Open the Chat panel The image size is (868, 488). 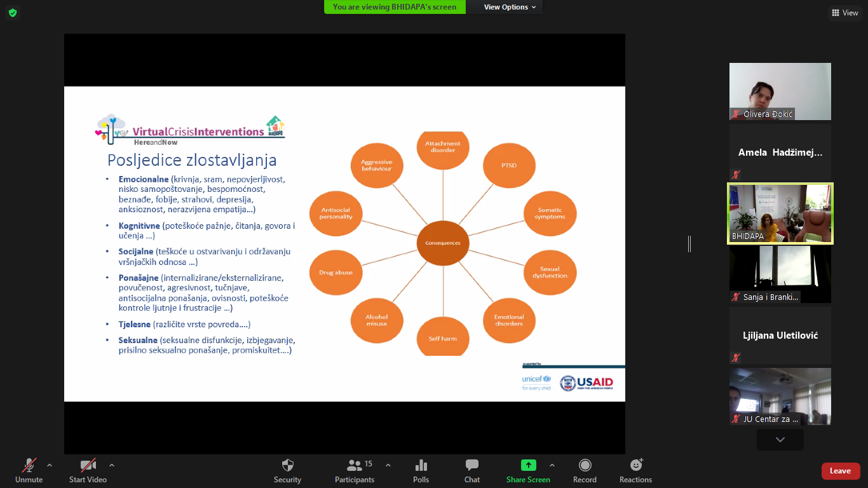[471, 466]
